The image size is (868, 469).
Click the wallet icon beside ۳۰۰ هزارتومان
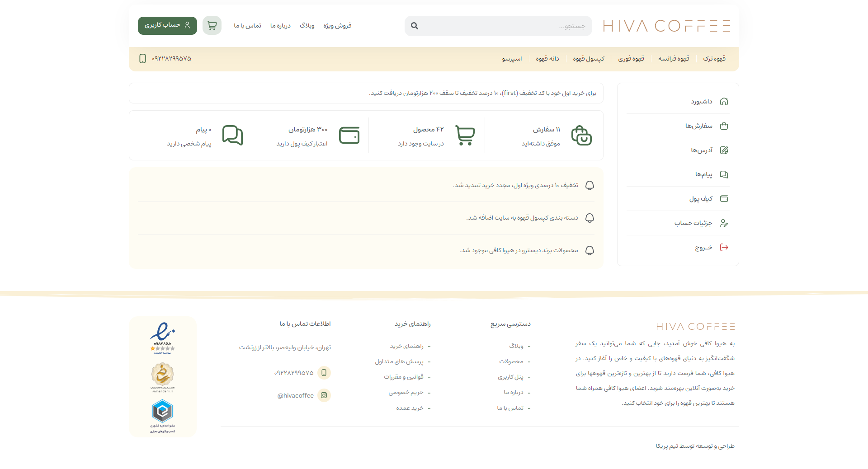coord(349,136)
